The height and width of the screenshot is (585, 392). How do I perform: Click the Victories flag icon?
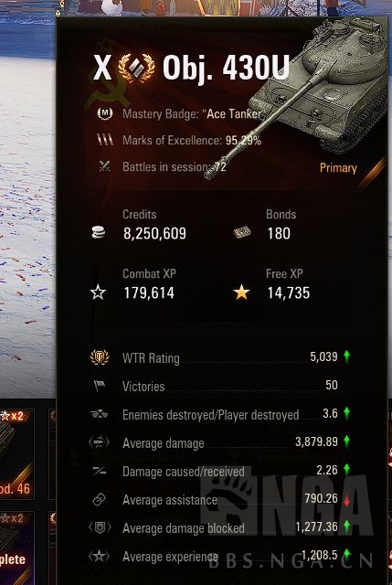[100, 386]
